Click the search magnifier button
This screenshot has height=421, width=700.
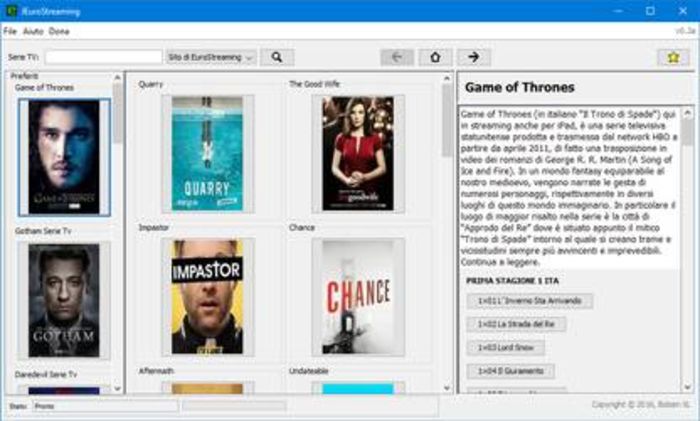tap(277, 57)
